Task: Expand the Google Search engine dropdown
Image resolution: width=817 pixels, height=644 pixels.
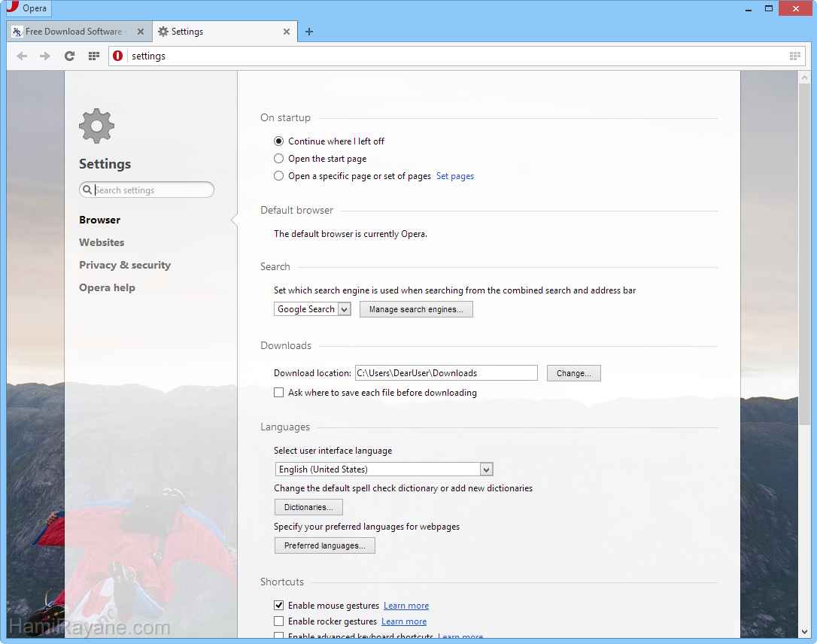Action: pyautogui.click(x=312, y=309)
